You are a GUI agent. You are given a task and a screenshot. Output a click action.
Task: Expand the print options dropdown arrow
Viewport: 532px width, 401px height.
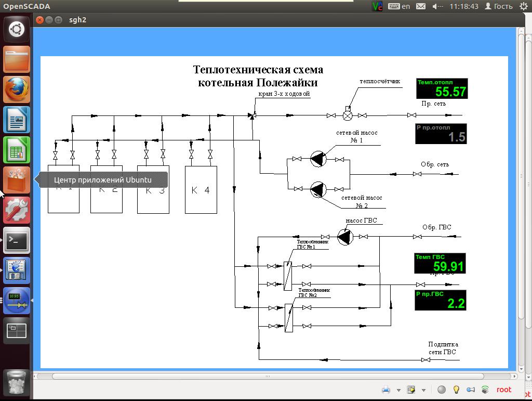tap(398, 390)
